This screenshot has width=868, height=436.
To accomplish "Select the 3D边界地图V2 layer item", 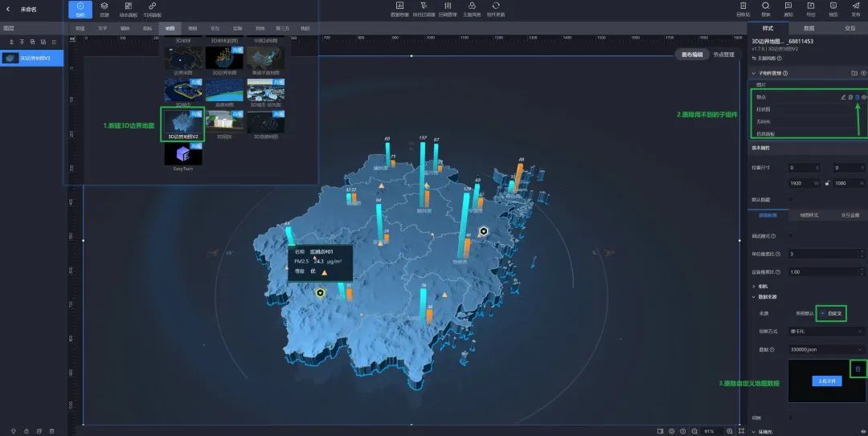I will 31,58.
